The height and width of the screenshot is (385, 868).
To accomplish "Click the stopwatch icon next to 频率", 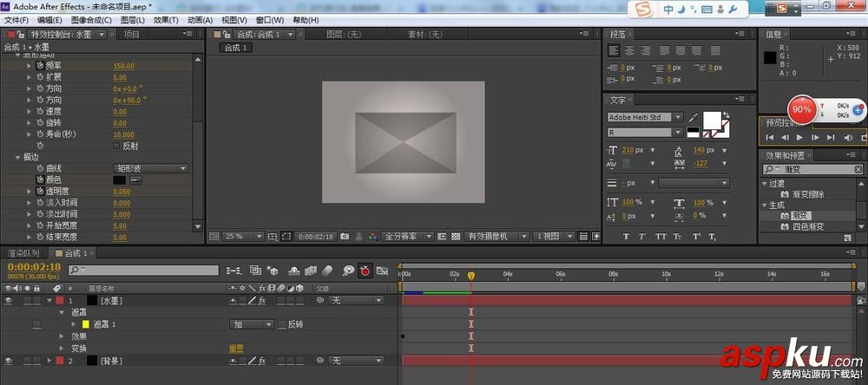I will click(40, 66).
